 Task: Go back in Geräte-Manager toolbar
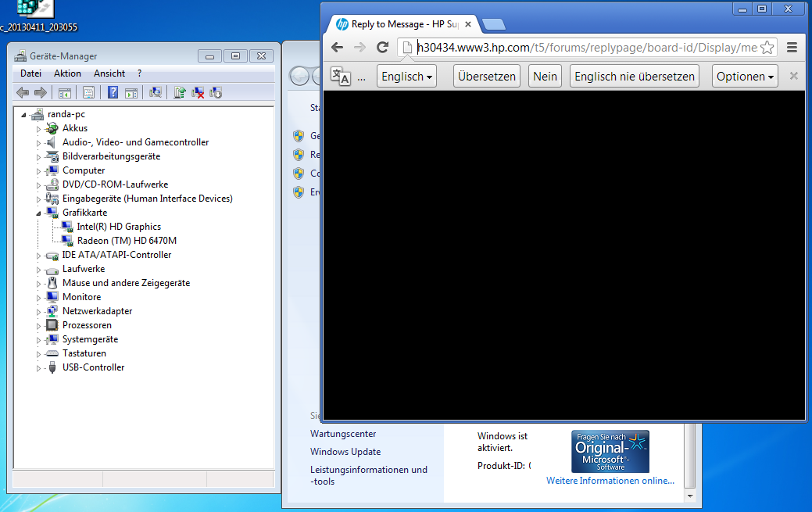click(x=22, y=93)
